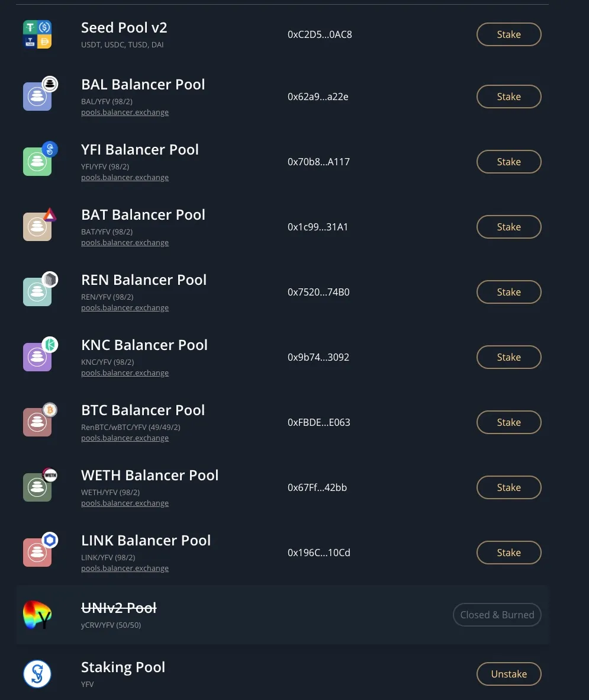
Task: Stake in the YFI Balancer Pool
Action: (x=508, y=162)
